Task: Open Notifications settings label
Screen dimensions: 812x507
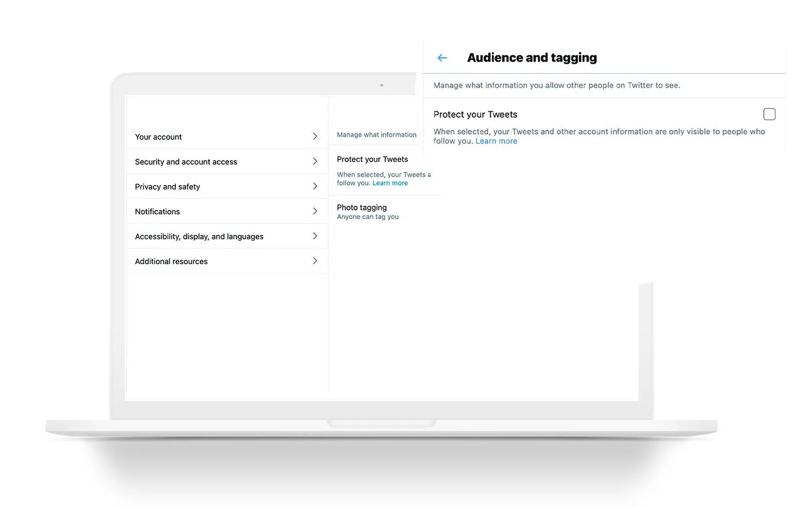Action: tap(157, 212)
